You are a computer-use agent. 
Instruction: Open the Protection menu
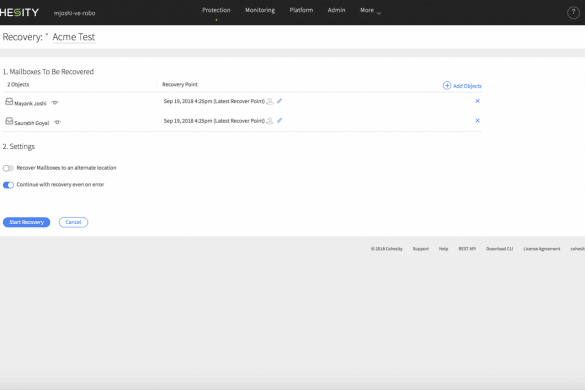click(216, 10)
